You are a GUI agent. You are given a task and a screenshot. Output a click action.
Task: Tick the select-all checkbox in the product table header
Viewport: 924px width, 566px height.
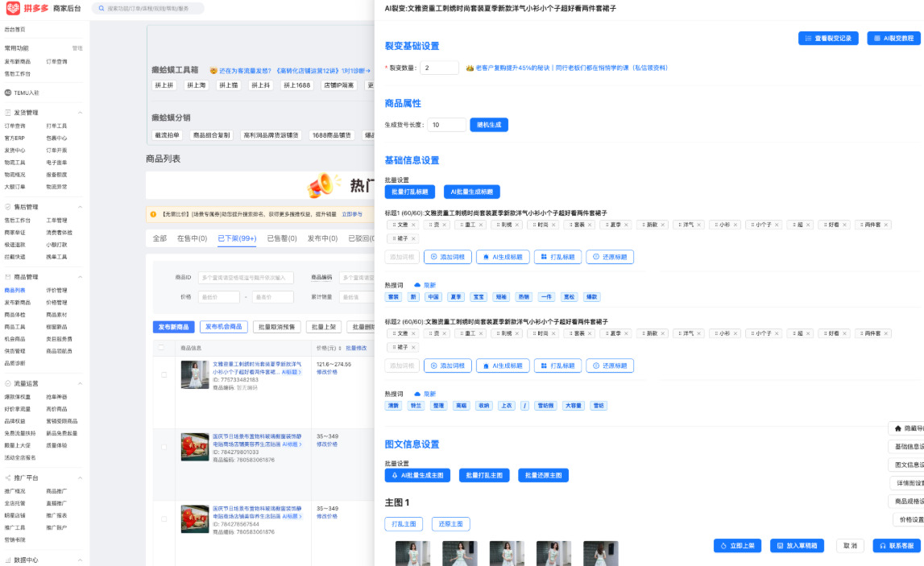[161, 348]
